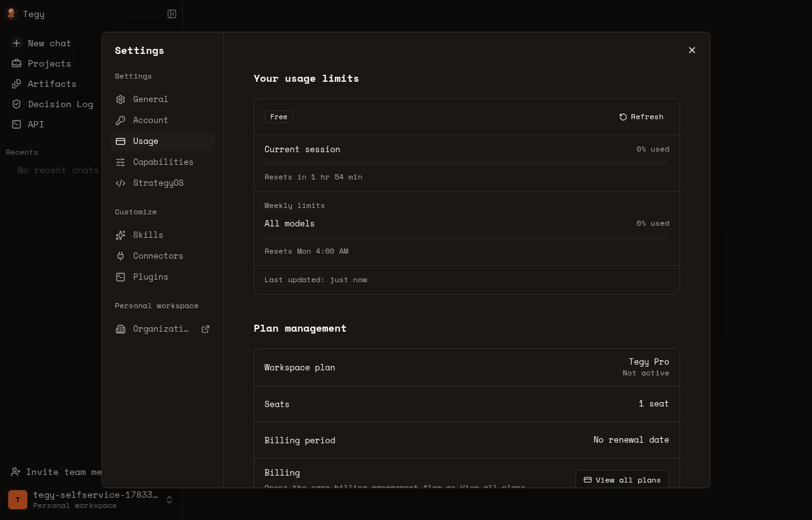Click the 'Not active' status text
The height and width of the screenshot is (520, 812).
646,373
